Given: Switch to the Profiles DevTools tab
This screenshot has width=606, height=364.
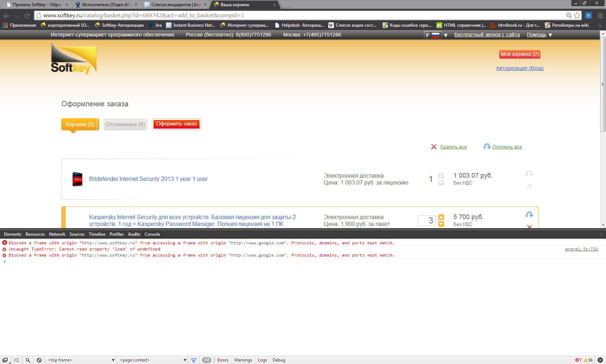Looking at the screenshot, I should coord(117,234).
